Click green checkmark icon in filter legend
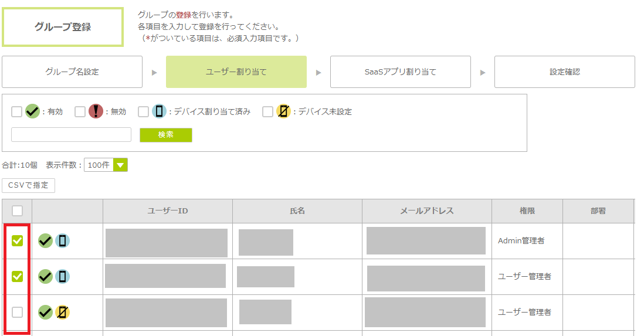Image resolution: width=644 pixels, height=336 pixels. (32, 111)
